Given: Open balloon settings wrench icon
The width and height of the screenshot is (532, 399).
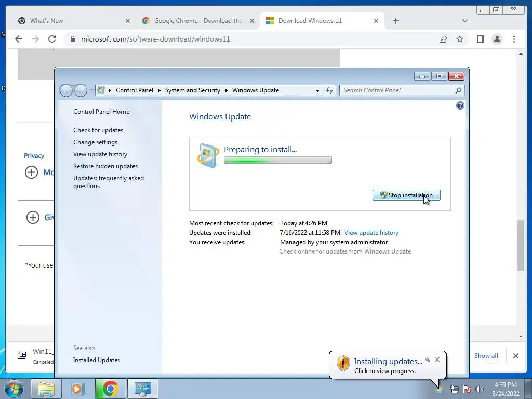Looking at the screenshot, I should click(428, 360).
